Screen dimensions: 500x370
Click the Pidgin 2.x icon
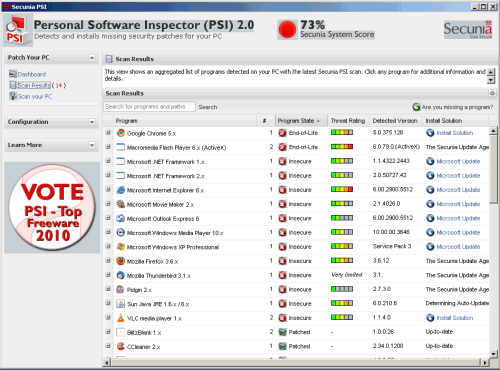point(121,289)
